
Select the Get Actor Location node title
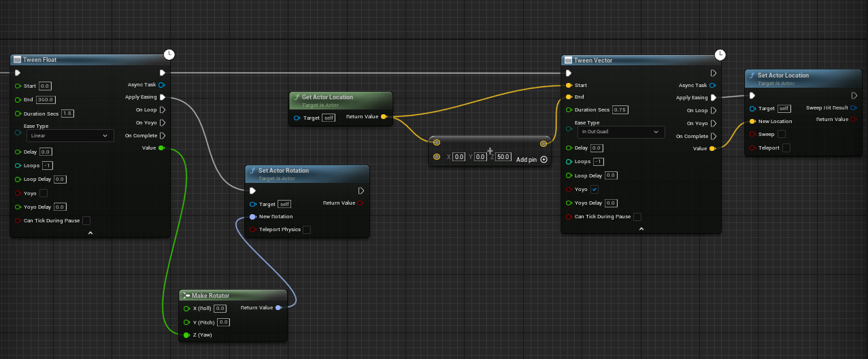(x=327, y=97)
